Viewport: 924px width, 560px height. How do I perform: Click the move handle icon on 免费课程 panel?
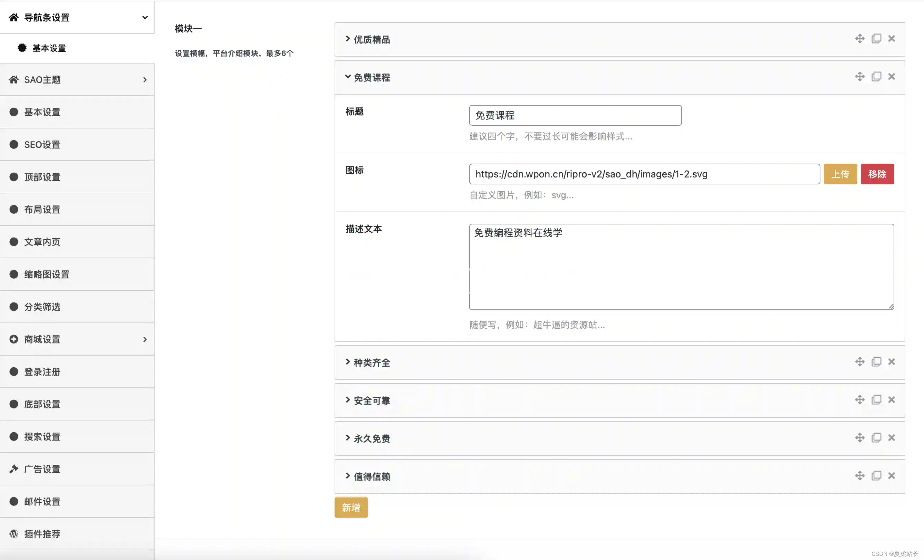click(x=860, y=76)
